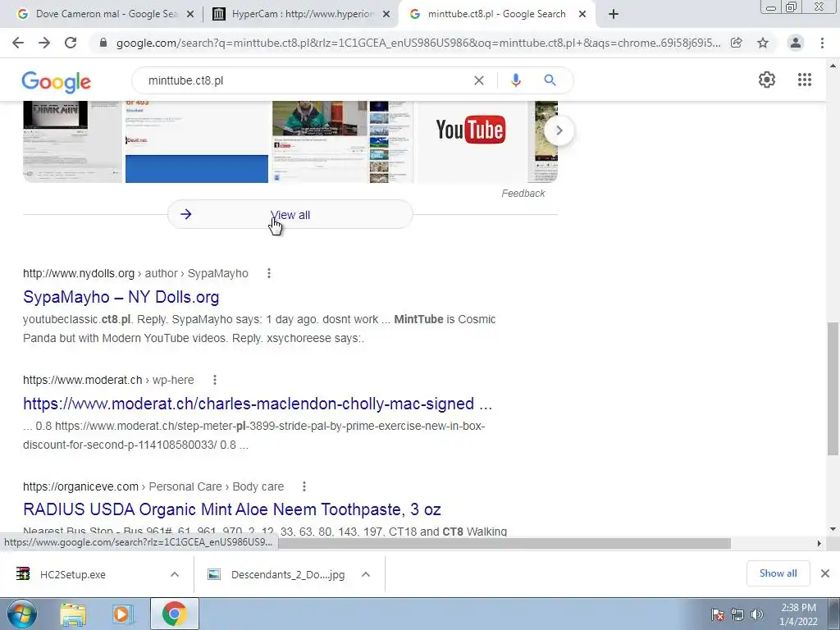Open Google quick settings gear

767,80
